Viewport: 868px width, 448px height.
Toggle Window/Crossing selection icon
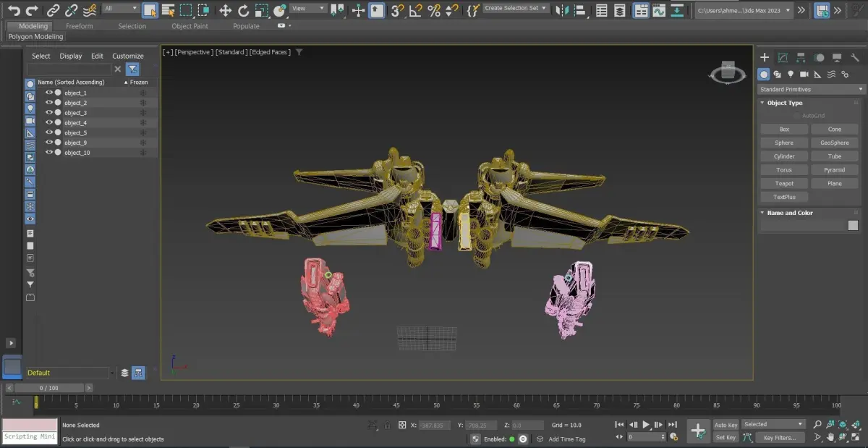pos(204,10)
